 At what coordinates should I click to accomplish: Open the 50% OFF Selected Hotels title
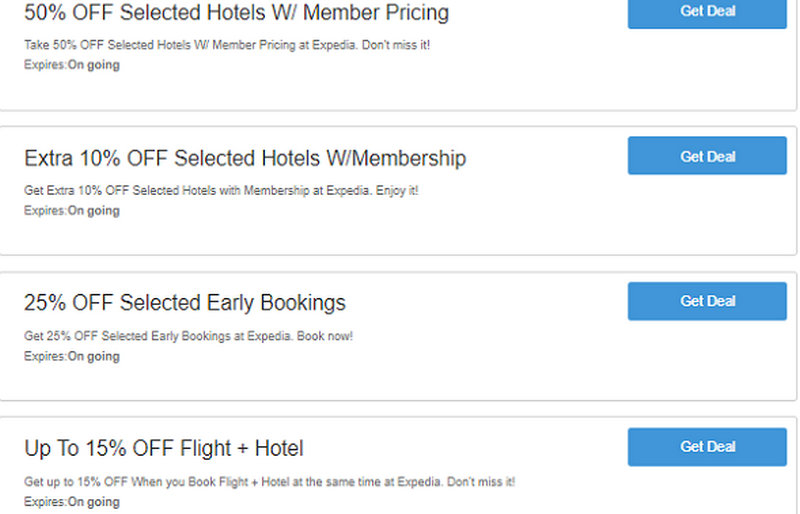pos(236,14)
